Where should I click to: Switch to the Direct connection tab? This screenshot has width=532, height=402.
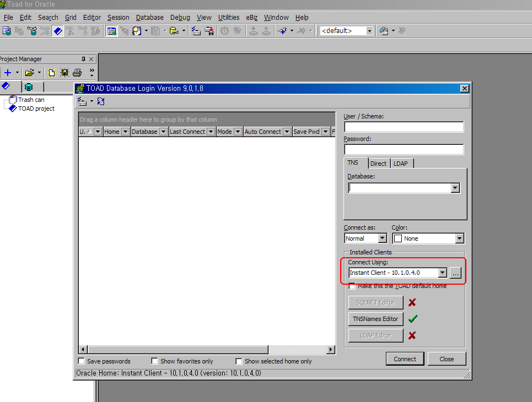378,164
